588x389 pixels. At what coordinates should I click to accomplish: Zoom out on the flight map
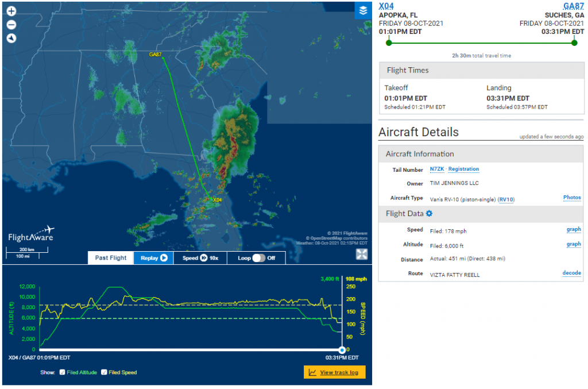tap(11, 25)
